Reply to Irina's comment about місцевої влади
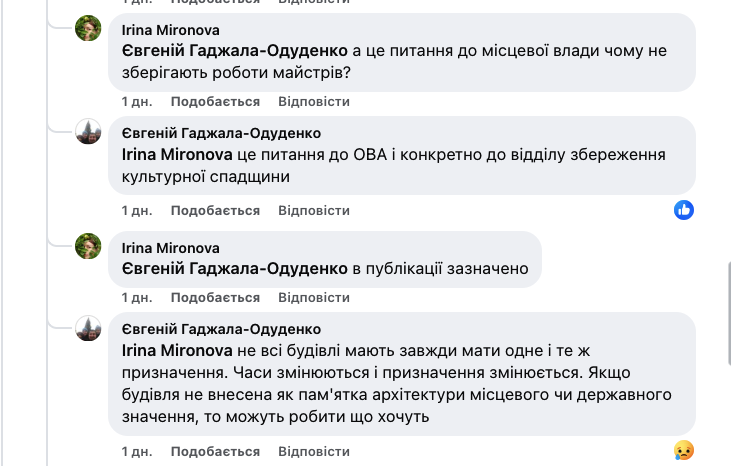731x466 pixels. tap(314, 102)
